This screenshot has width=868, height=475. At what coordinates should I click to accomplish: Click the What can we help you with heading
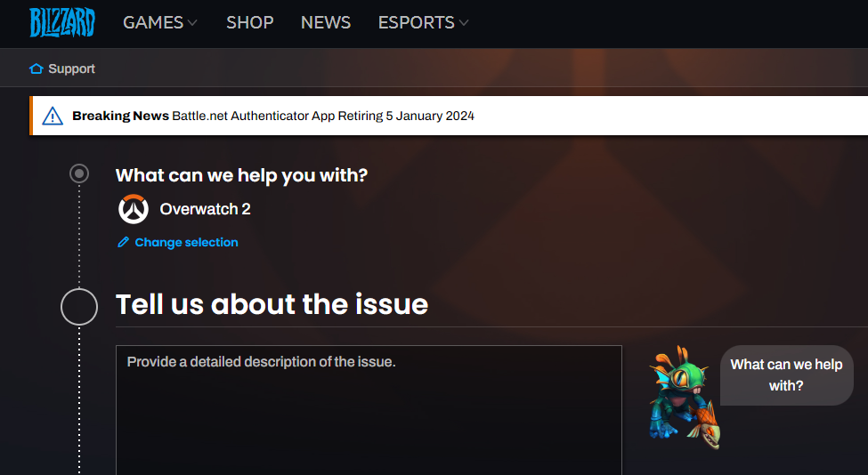(241, 175)
